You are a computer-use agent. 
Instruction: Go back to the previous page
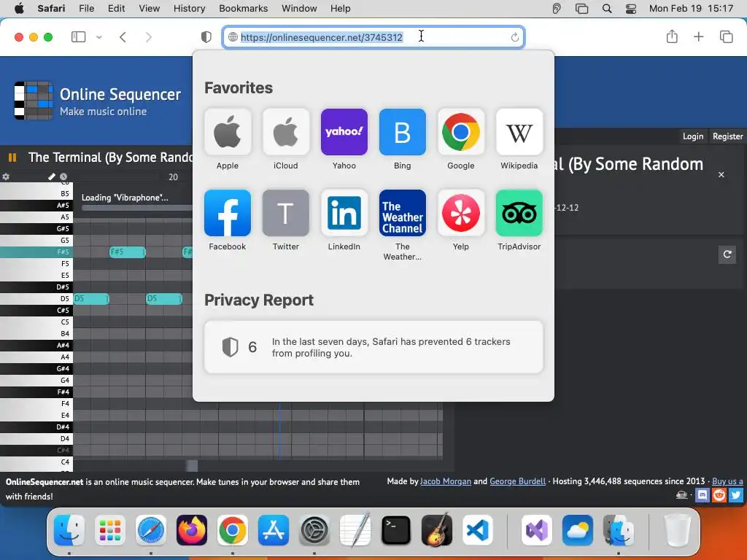pos(123,36)
